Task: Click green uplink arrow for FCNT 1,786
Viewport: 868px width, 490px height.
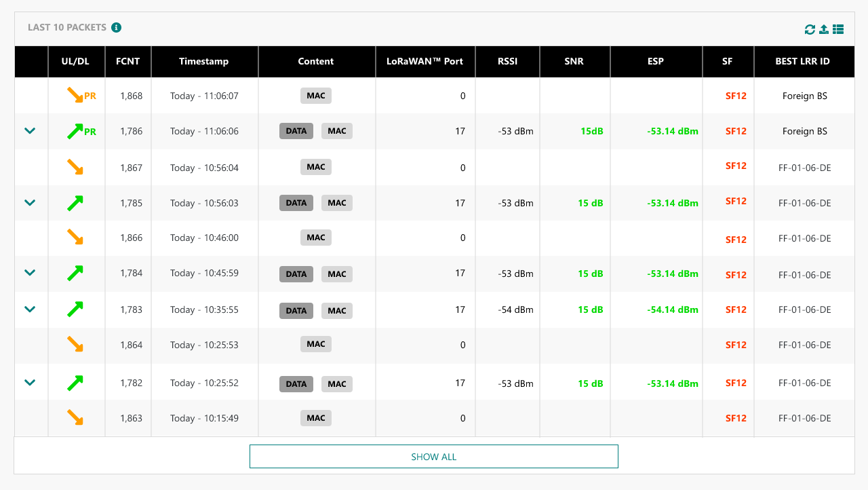Action: point(75,131)
